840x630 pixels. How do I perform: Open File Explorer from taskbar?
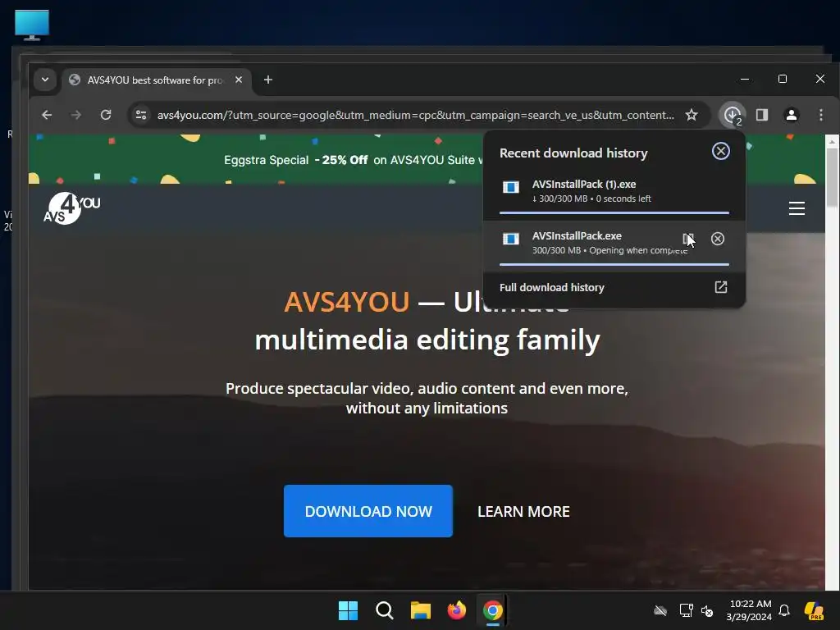(x=421, y=610)
